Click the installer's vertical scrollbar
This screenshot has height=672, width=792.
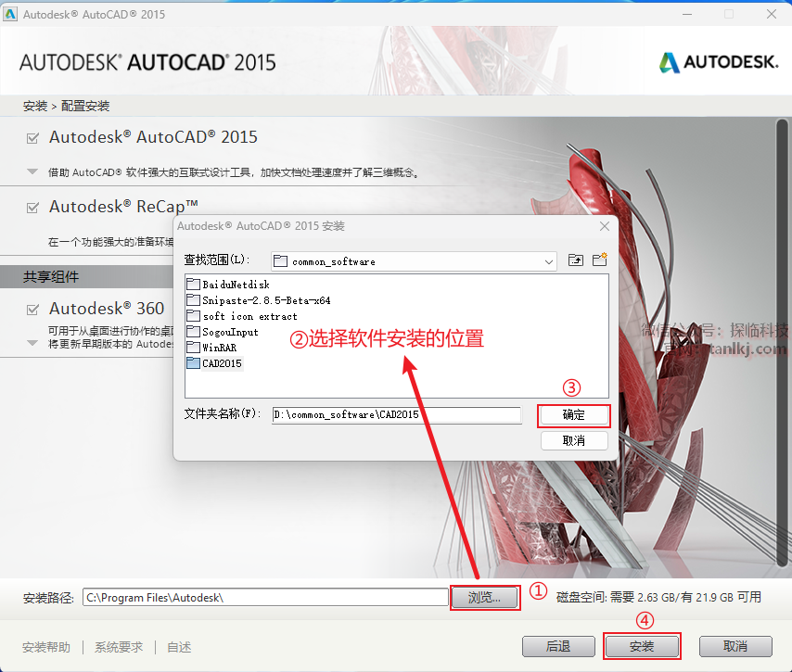(x=783, y=342)
